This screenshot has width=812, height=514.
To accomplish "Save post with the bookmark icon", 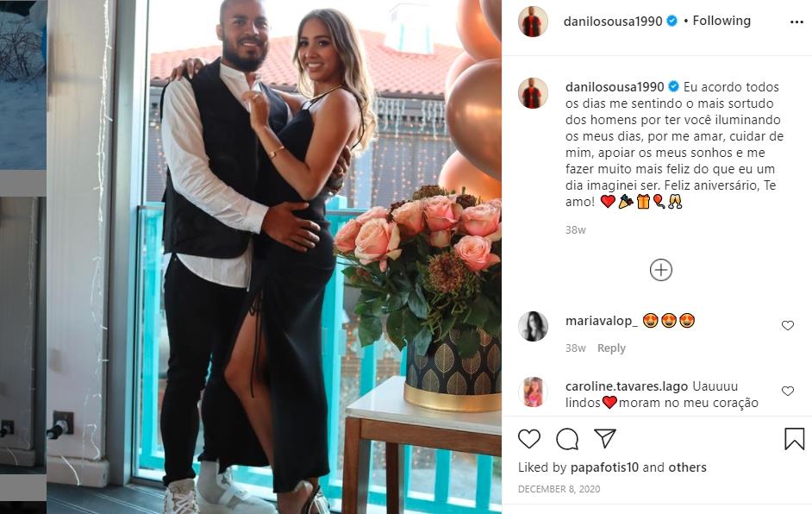I will (794, 439).
